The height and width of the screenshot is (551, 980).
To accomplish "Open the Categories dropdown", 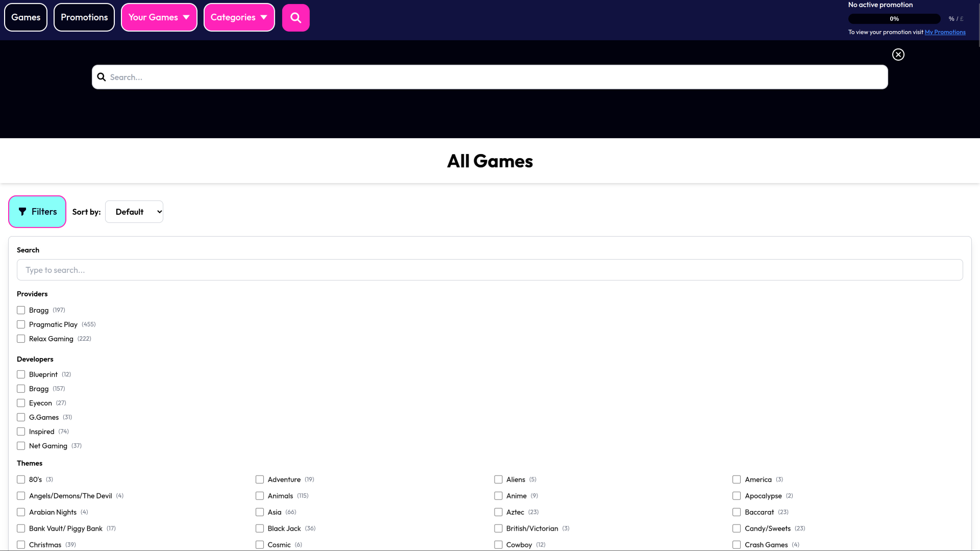I will tap(239, 17).
